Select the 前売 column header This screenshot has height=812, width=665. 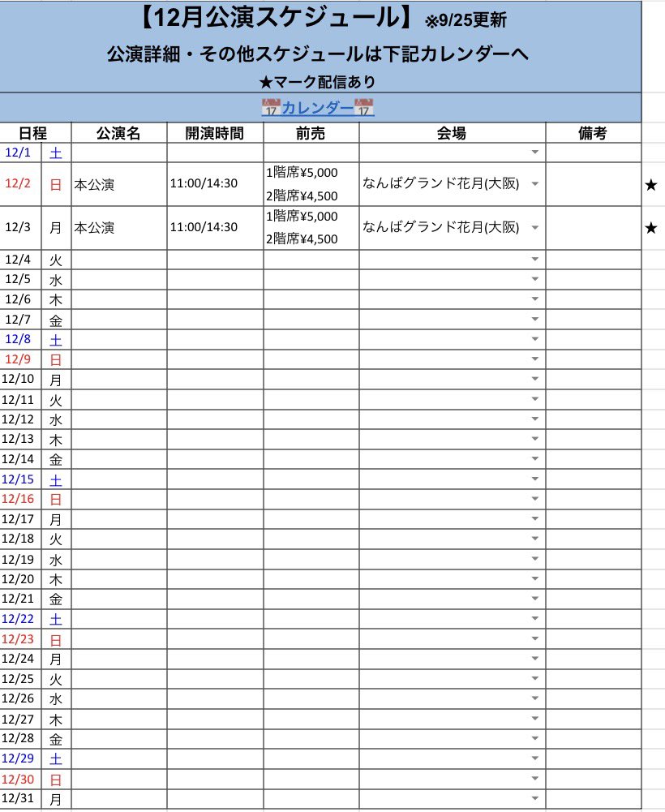click(x=311, y=133)
